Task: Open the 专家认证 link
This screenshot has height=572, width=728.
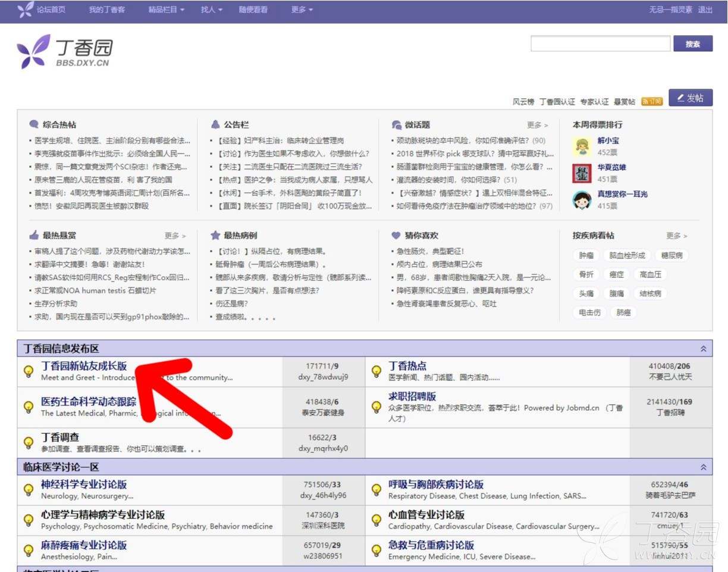Action: [x=595, y=102]
